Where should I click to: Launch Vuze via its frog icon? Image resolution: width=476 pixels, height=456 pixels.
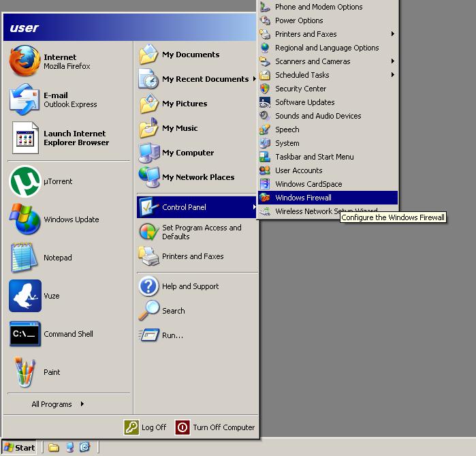[25, 296]
